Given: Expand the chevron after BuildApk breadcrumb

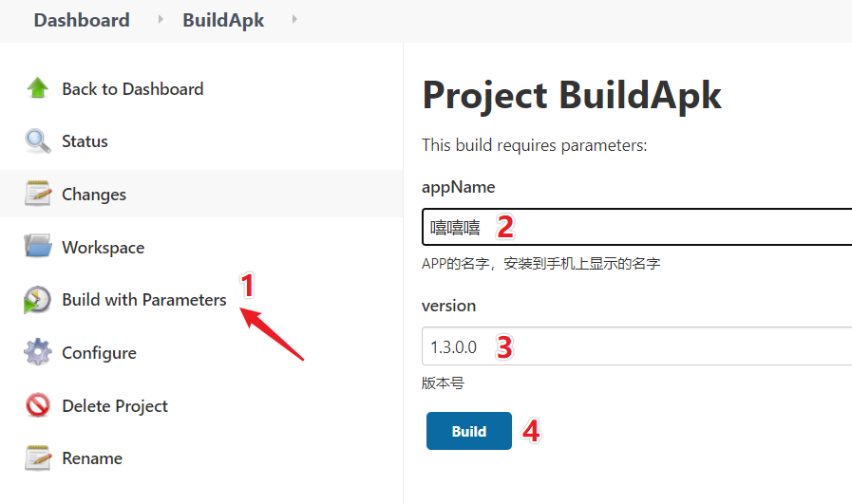Looking at the screenshot, I should pyautogui.click(x=294, y=20).
